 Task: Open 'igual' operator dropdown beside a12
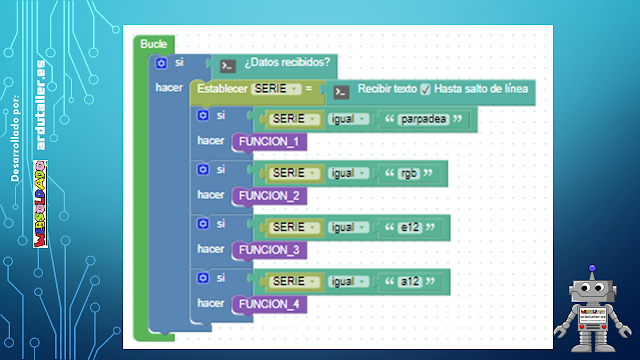point(348,281)
